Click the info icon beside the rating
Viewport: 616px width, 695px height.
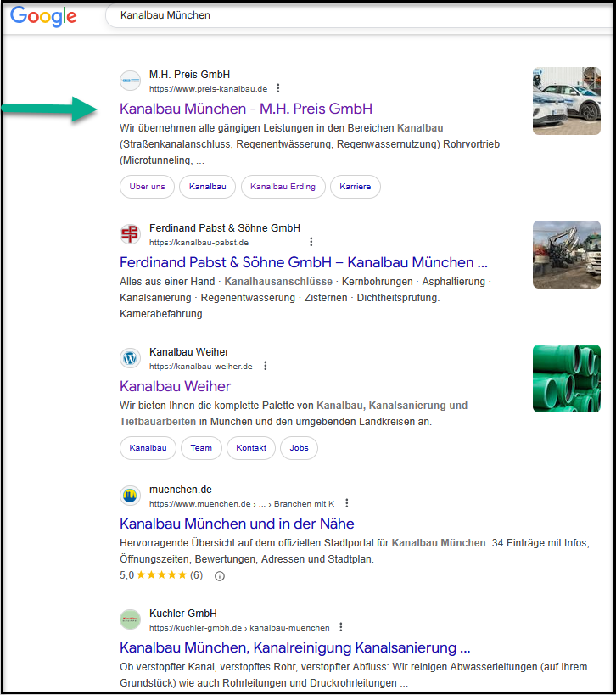[x=220, y=575]
